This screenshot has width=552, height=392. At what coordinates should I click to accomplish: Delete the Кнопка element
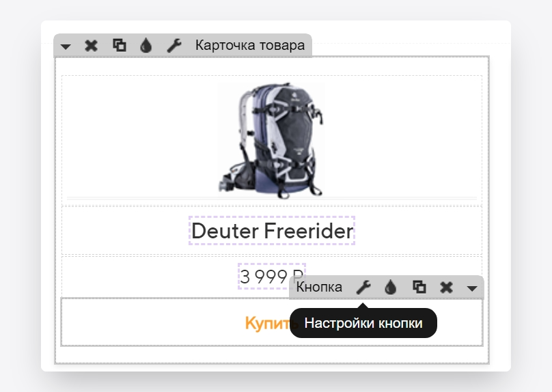point(446,288)
